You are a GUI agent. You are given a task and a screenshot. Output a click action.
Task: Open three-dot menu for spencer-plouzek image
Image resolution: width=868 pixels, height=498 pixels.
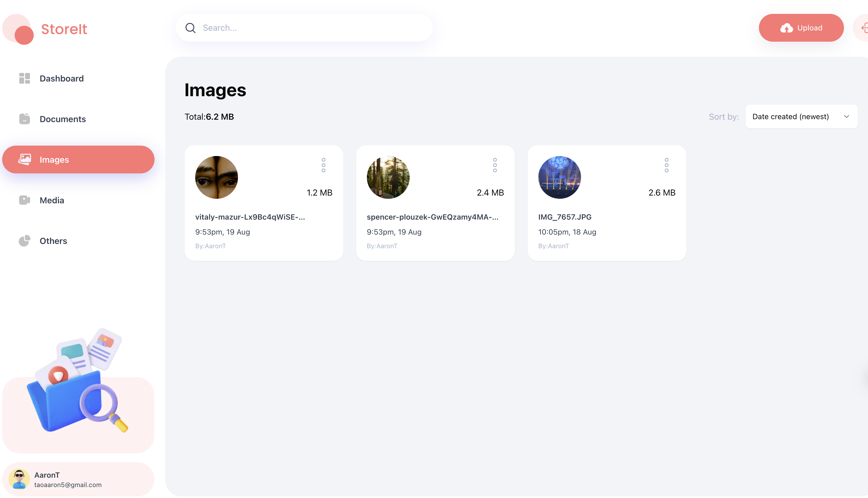point(495,165)
